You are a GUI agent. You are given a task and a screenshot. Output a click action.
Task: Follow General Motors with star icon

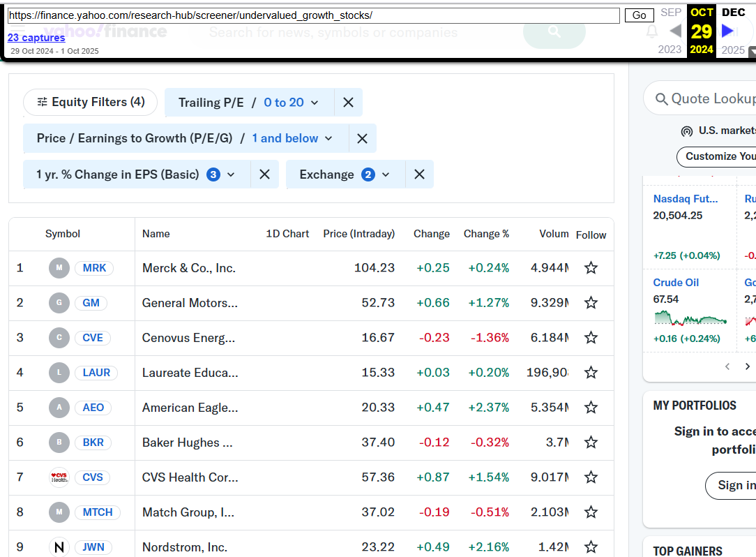(591, 303)
